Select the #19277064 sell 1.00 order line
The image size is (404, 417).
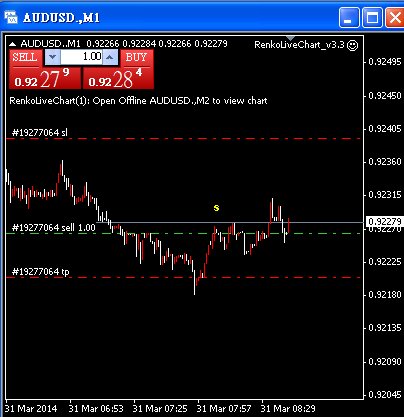point(183,233)
